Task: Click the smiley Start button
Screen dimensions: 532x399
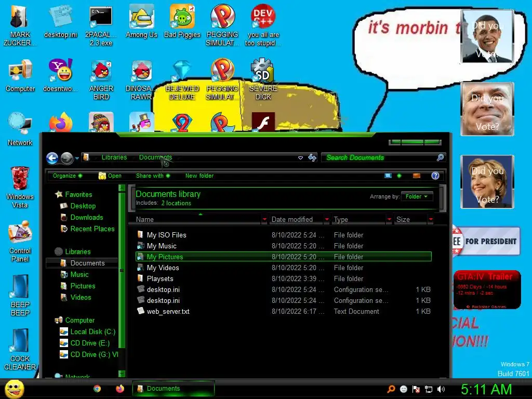Action: 14,389
